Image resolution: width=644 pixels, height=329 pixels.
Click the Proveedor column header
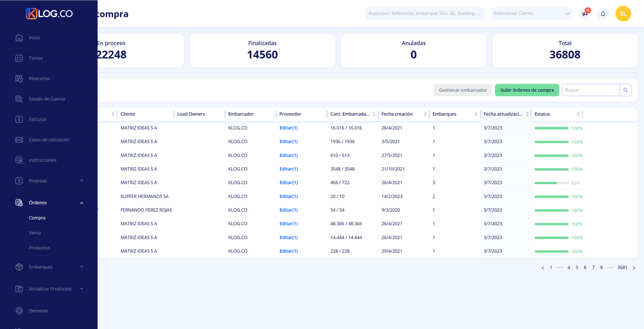(290, 114)
